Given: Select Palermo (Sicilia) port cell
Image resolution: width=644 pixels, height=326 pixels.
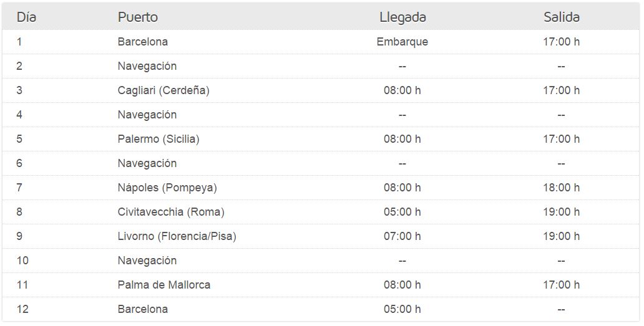Looking at the screenshot, I should click(x=159, y=139).
